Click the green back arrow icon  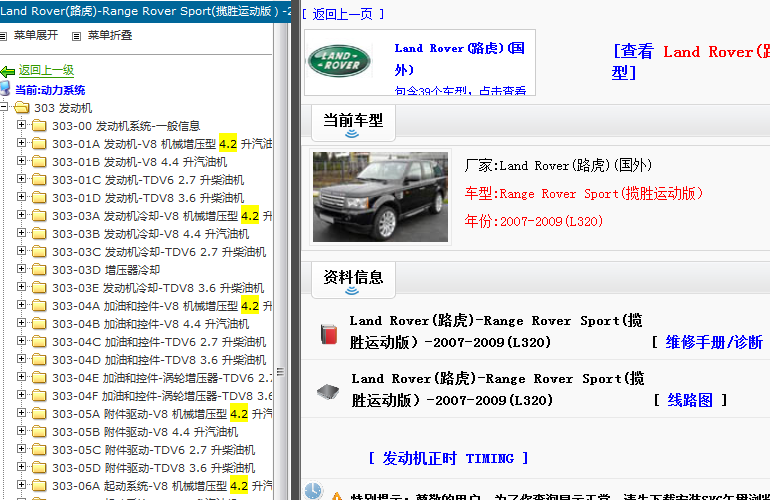click(7, 72)
